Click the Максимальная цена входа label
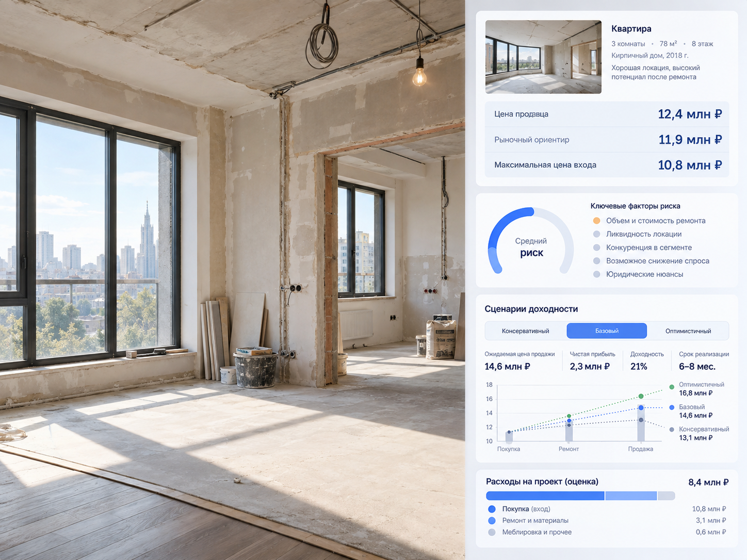Screen dimensions: 747x560 545,165
